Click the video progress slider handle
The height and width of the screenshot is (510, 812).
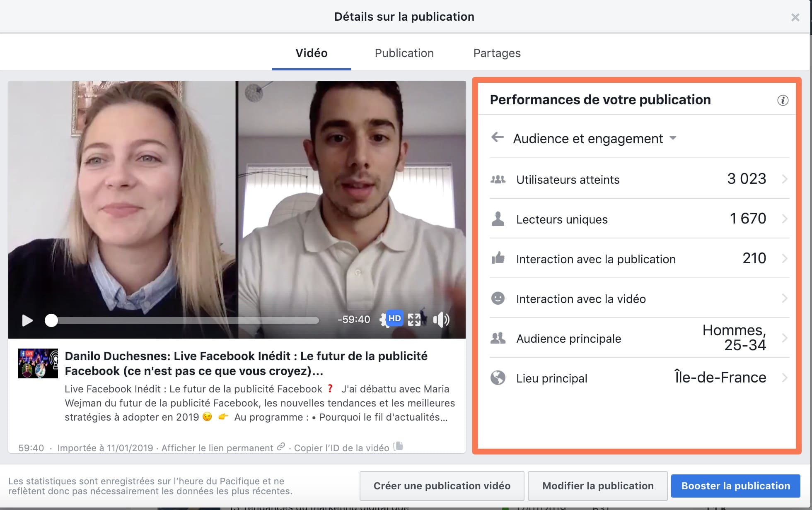tap(51, 320)
